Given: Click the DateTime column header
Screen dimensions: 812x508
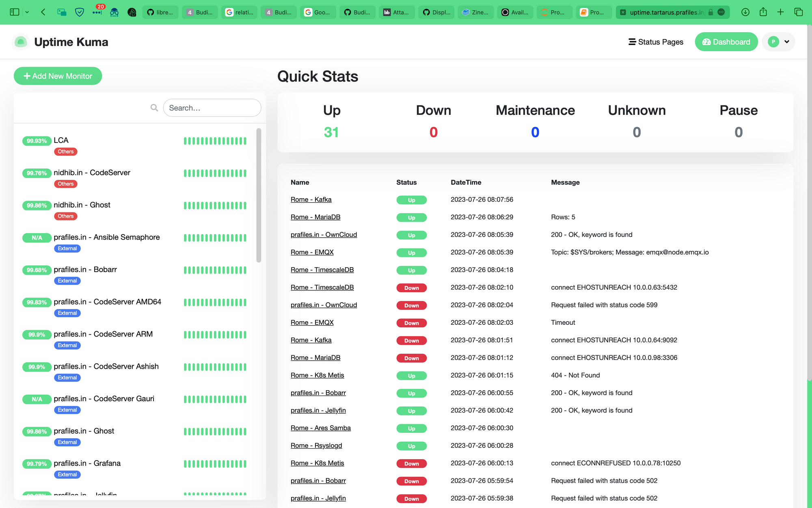Looking at the screenshot, I should 466,182.
